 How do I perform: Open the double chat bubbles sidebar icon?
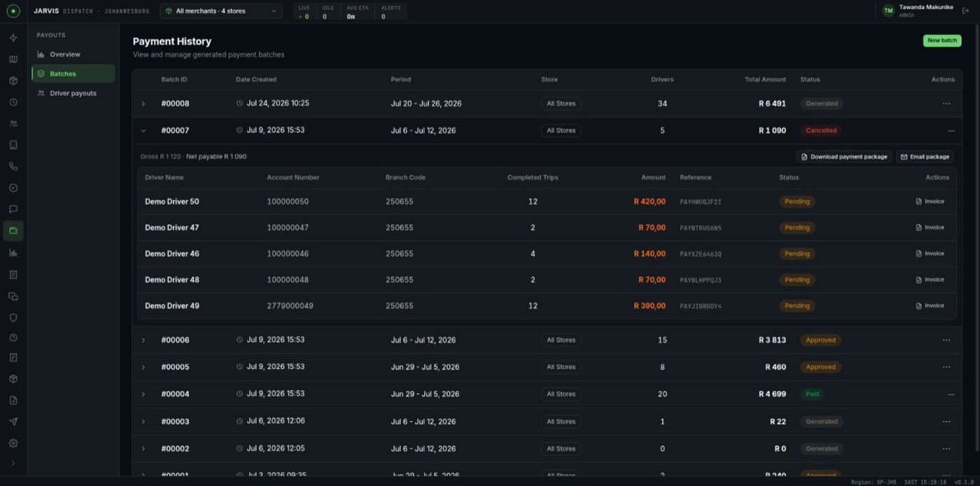tap(13, 296)
